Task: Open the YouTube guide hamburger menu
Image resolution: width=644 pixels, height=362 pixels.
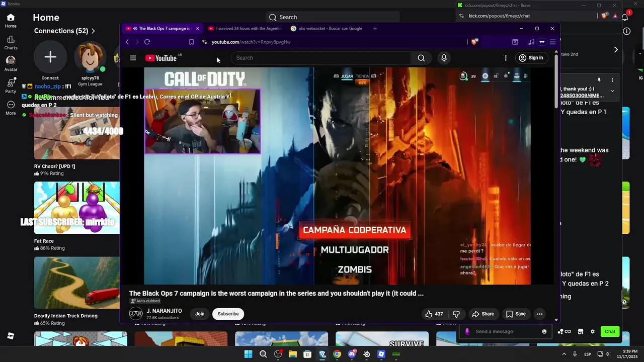Action: tap(133, 58)
